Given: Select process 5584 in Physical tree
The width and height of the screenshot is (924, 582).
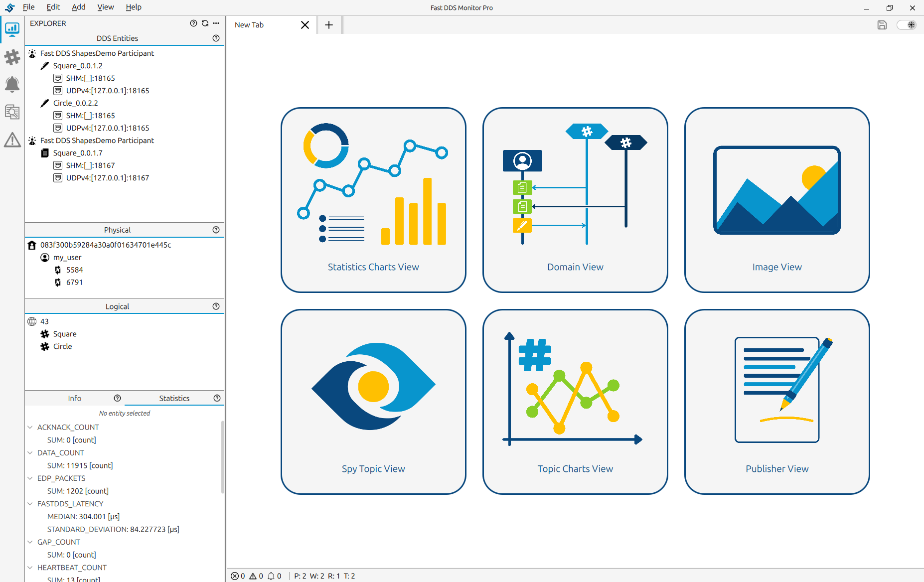Looking at the screenshot, I should coord(75,270).
